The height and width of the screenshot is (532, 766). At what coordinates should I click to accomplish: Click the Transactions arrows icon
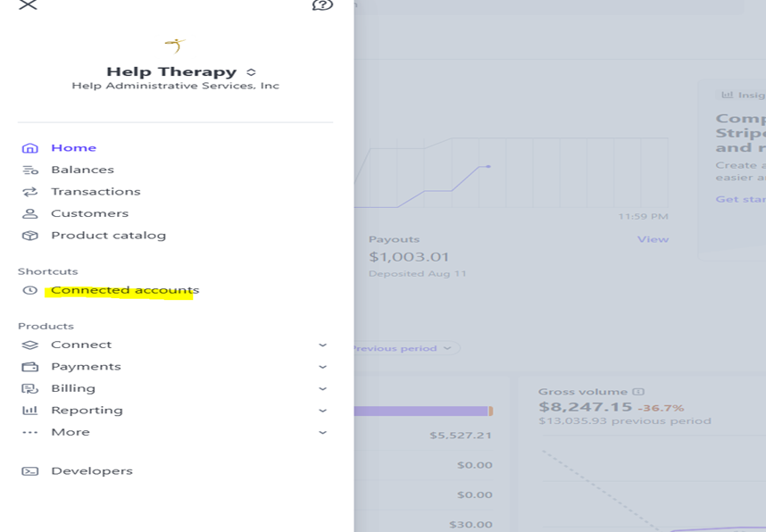pos(29,192)
